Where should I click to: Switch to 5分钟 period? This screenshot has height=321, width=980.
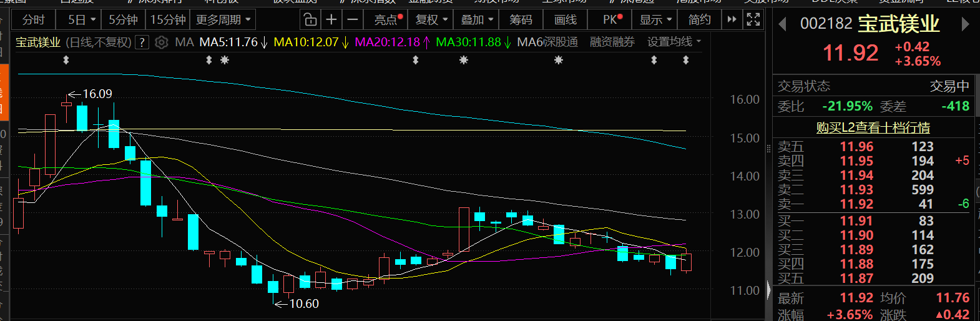click(123, 19)
